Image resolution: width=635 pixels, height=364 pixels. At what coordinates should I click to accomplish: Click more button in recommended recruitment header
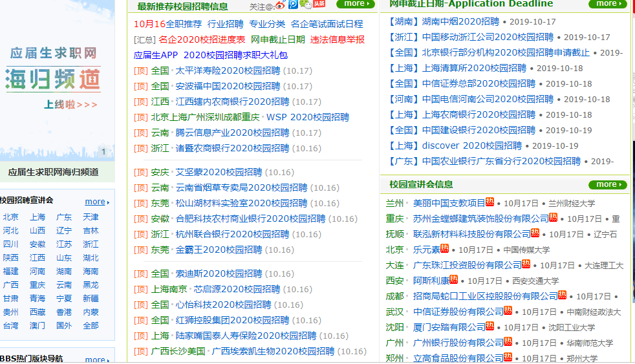click(x=356, y=4)
